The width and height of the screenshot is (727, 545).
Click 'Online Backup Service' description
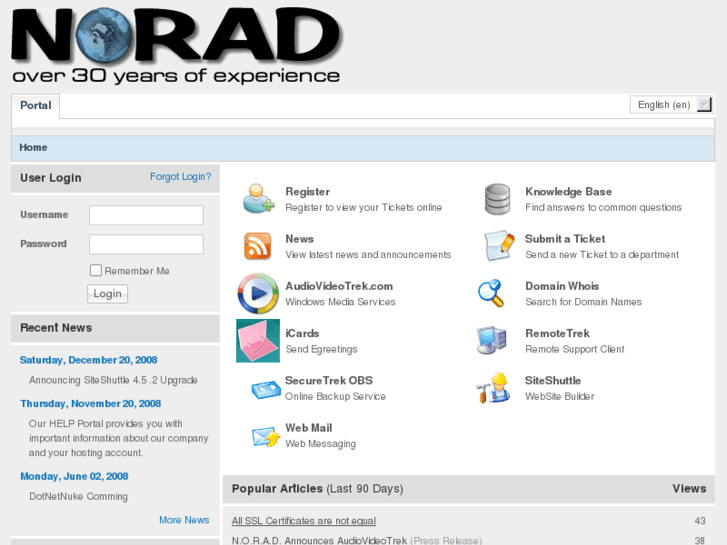click(335, 397)
